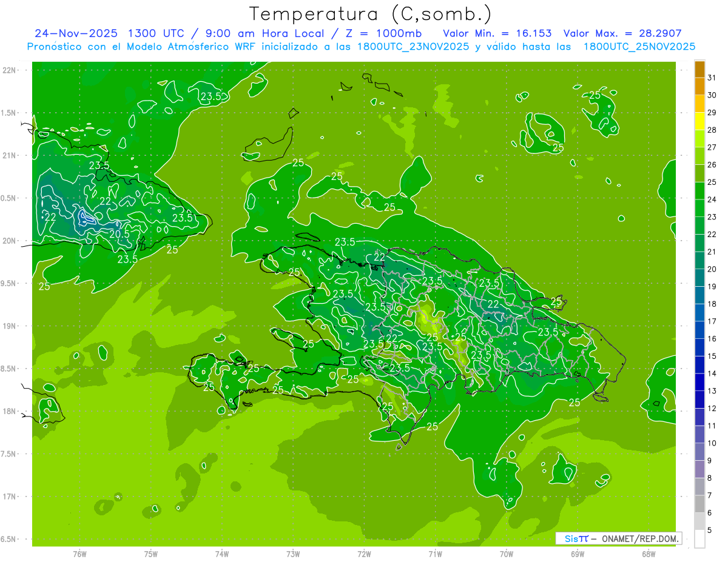Click the legend value 10
This screenshot has height=562, width=728.
712,443
